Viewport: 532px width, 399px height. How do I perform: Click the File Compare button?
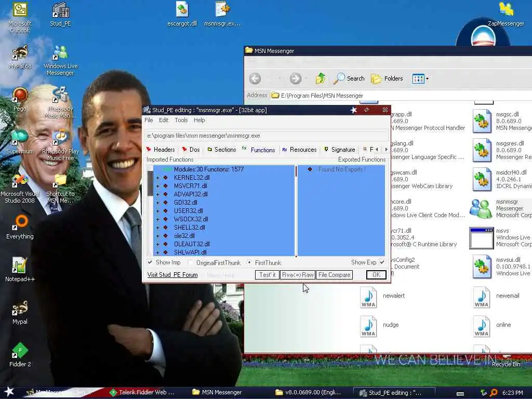(334, 275)
